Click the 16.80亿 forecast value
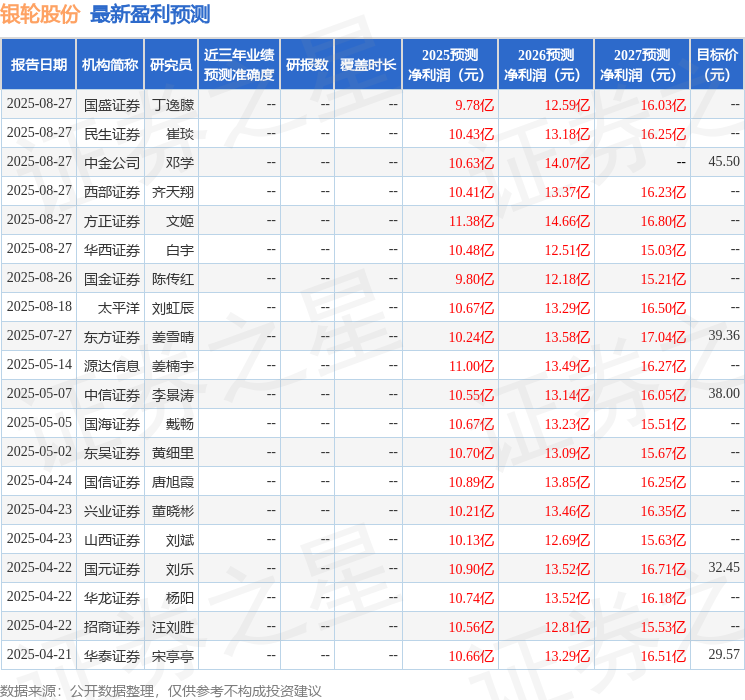745x700 pixels. (x=663, y=221)
